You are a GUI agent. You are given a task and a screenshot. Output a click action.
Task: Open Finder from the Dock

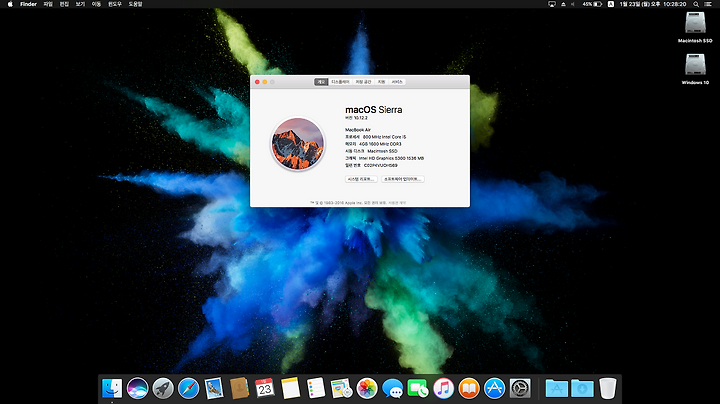(112, 388)
